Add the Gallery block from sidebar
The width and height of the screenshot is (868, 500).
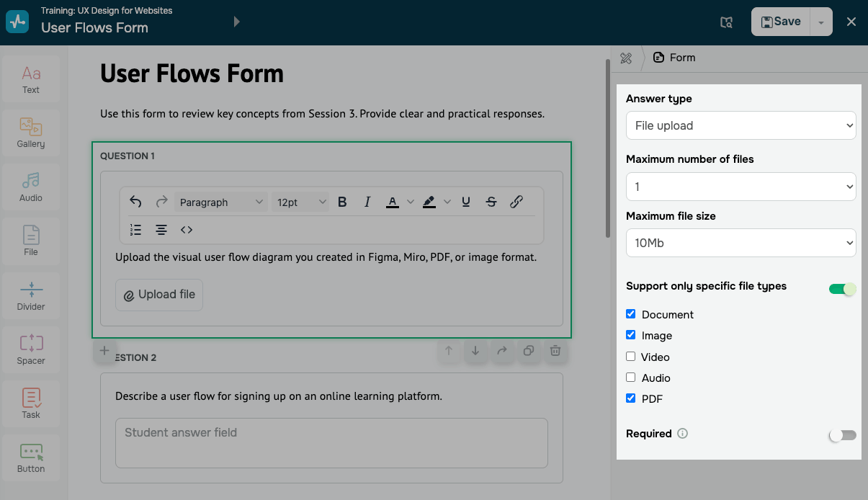tap(31, 133)
